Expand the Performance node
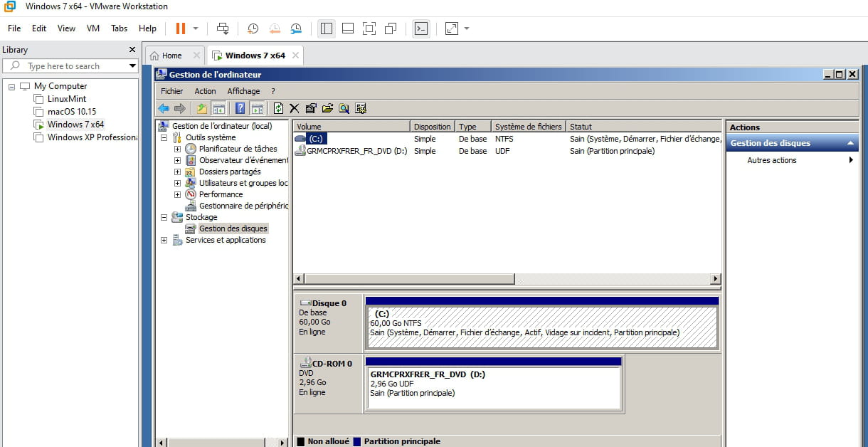The height and width of the screenshot is (447, 868). point(177,194)
